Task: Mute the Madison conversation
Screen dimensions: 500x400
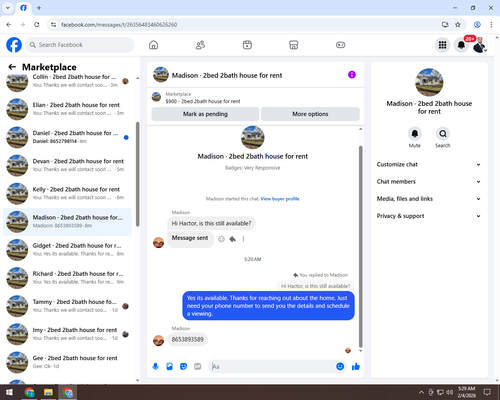Action: [414, 134]
